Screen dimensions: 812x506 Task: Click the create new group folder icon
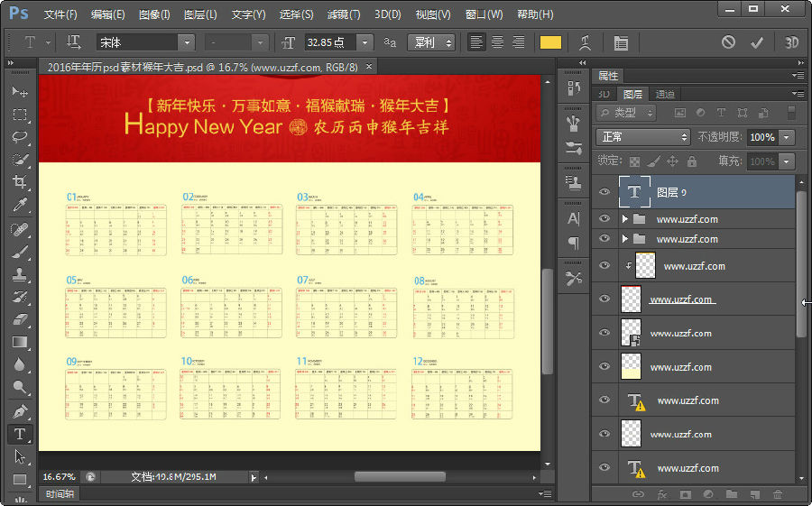coord(731,494)
